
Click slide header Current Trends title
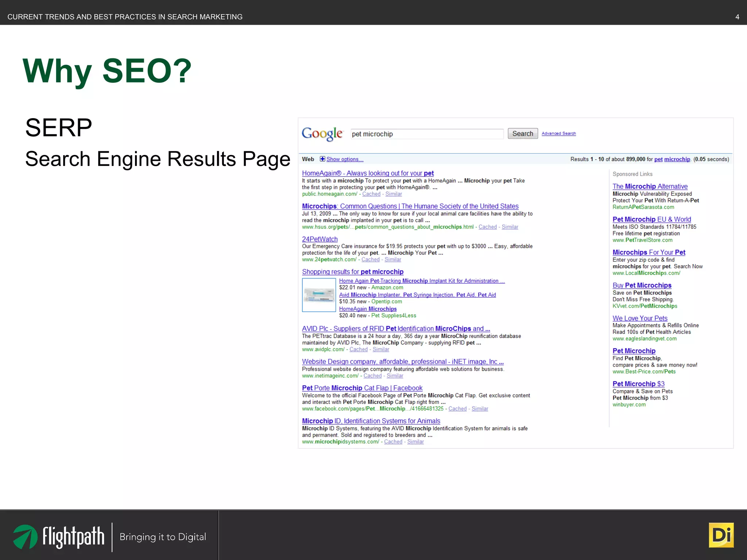[x=125, y=17]
